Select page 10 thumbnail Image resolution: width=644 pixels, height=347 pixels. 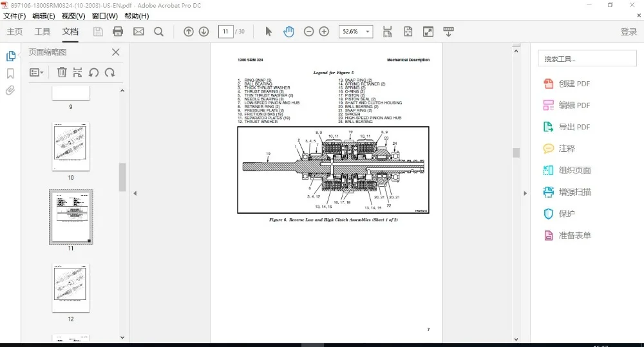[71, 146]
